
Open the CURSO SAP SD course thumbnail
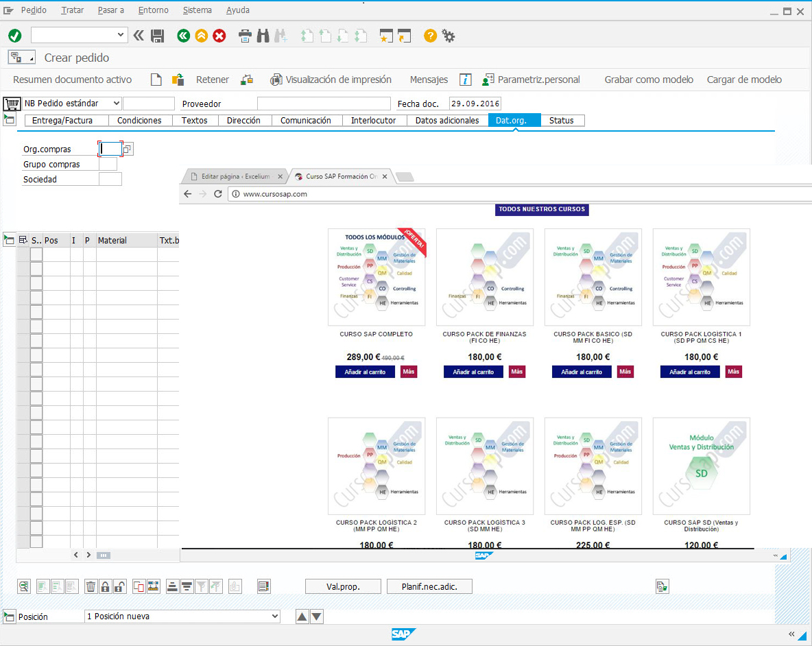(701, 466)
